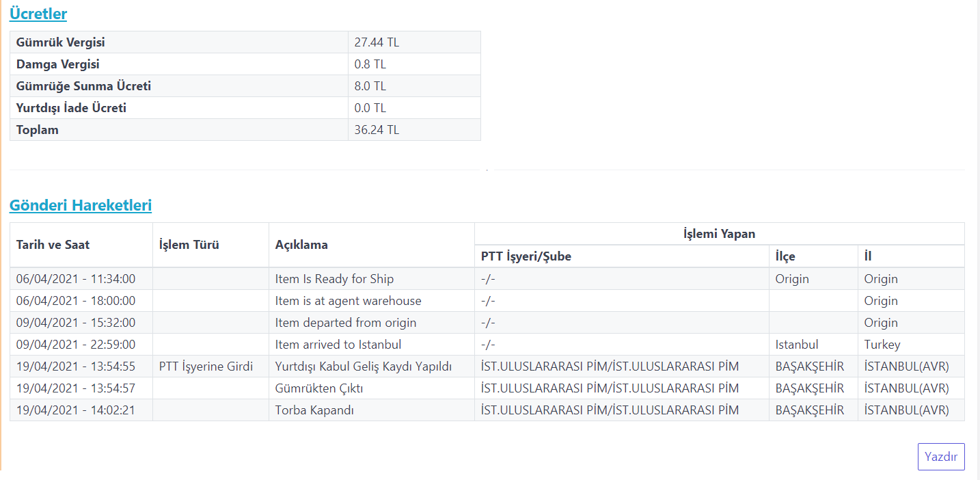980x480 pixels.
Task: Open the Gönderi Hareketleri heading link
Action: (81, 205)
